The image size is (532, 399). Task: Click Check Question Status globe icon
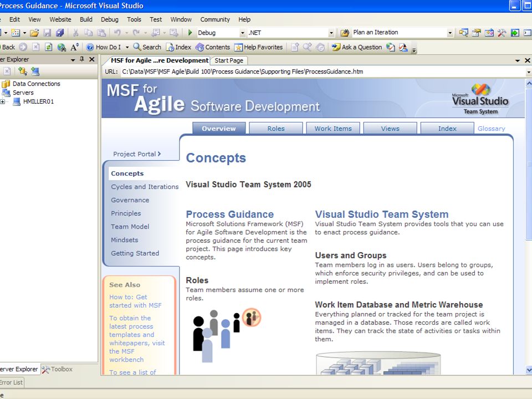[x=391, y=47]
